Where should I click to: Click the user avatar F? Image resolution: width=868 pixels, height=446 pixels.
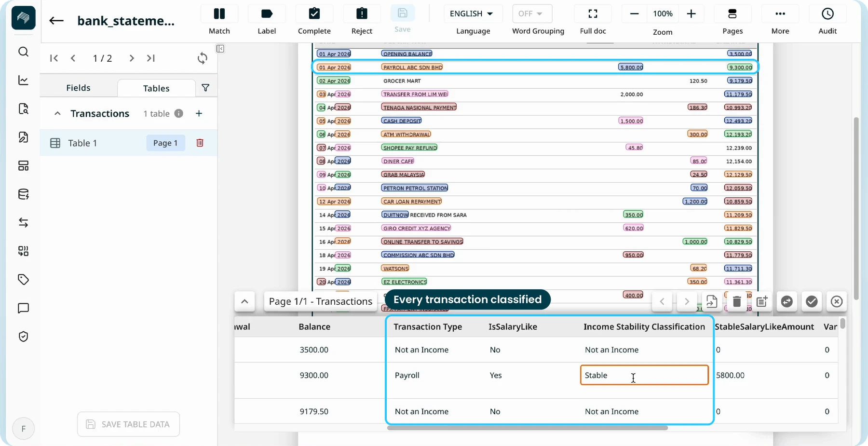click(x=23, y=429)
